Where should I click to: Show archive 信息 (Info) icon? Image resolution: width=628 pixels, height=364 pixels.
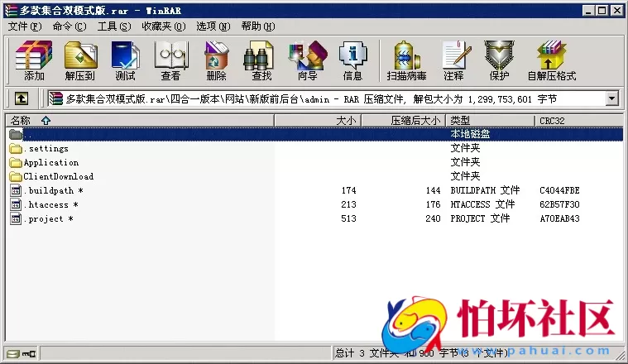pyautogui.click(x=352, y=55)
